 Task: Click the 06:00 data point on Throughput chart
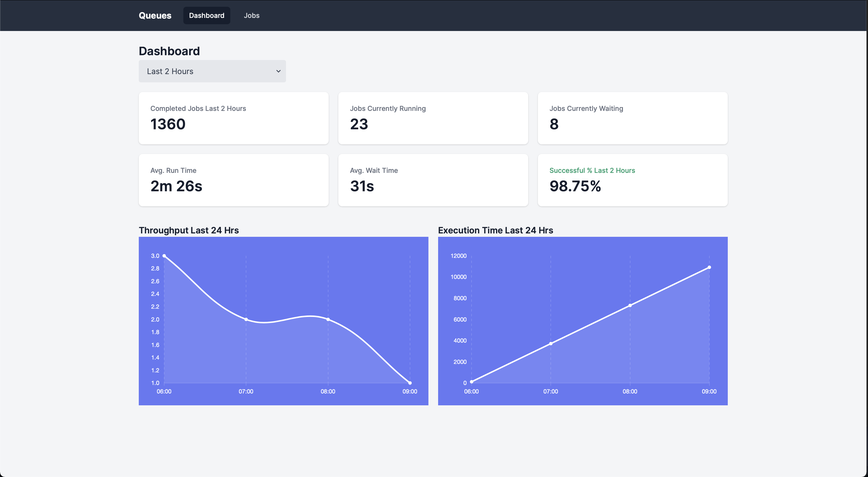(x=164, y=256)
